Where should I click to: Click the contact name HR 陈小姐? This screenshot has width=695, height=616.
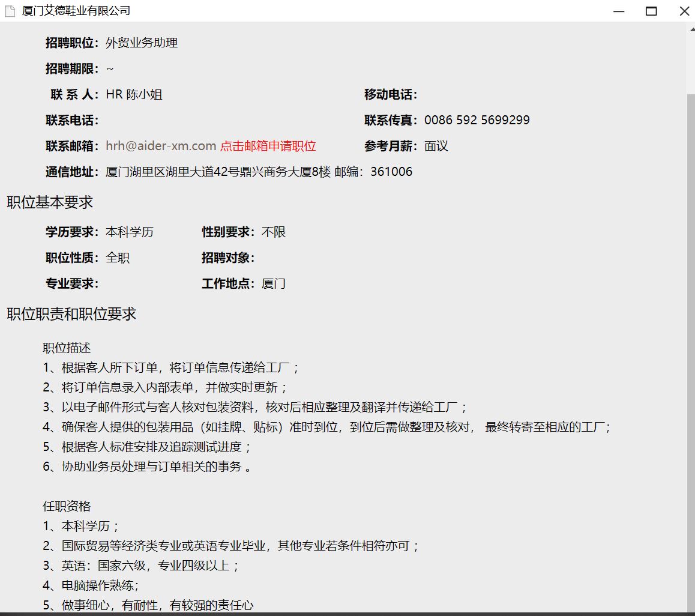134,94
